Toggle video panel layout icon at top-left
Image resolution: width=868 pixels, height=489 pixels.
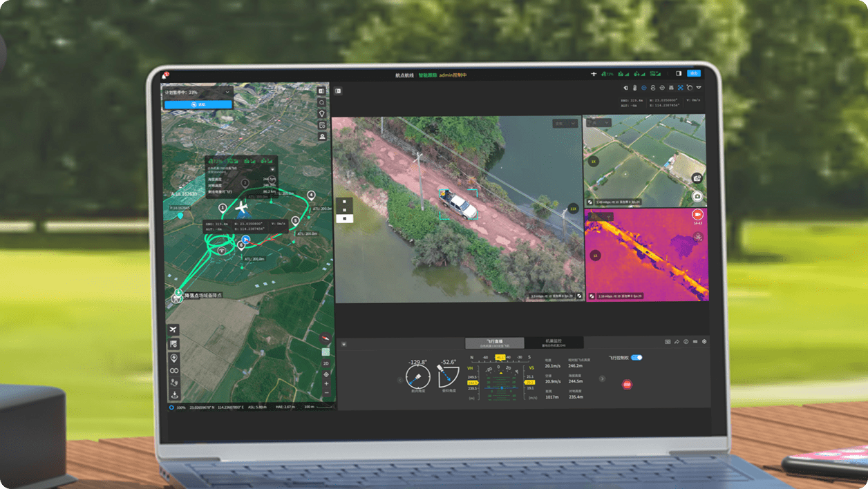339,90
